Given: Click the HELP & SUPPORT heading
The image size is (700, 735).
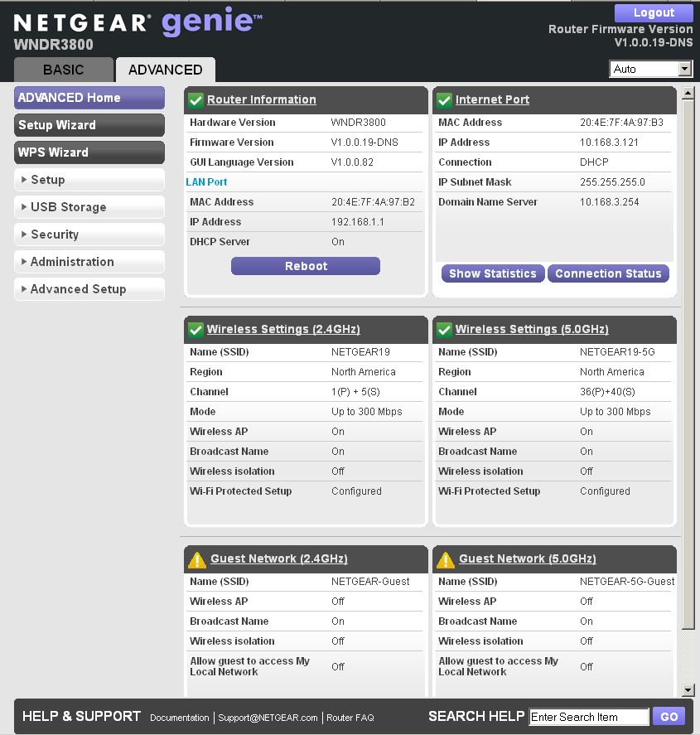Looking at the screenshot, I should pyautogui.click(x=81, y=716).
